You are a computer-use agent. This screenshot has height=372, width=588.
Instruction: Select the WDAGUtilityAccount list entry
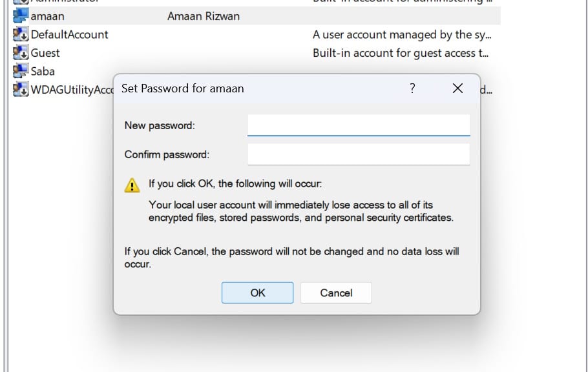pyautogui.click(x=71, y=89)
